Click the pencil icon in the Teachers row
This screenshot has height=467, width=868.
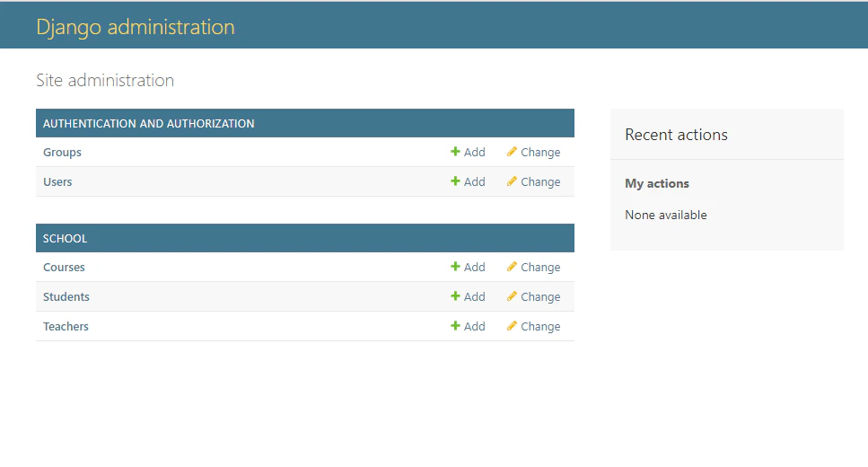(512, 326)
